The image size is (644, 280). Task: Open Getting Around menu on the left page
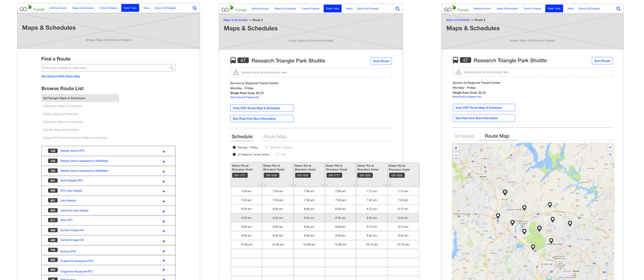pos(58,8)
